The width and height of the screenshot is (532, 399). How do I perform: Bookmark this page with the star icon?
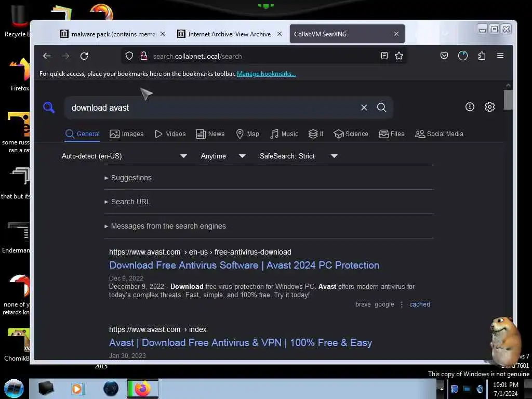tap(399, 56)
